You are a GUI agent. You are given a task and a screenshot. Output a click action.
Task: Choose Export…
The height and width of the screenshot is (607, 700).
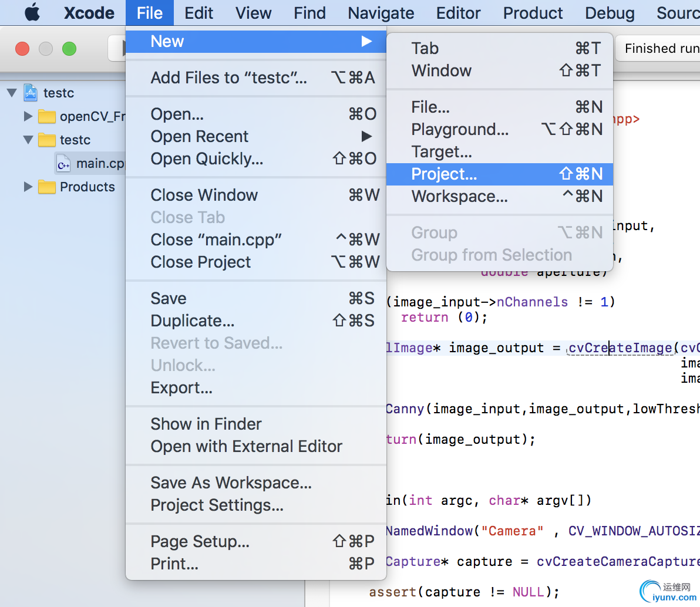click(x=256, y=387)
